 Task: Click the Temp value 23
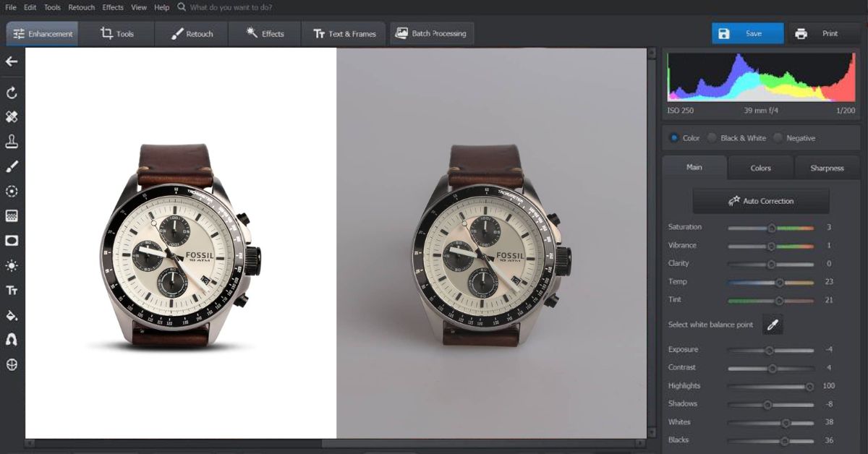(829, 282)
